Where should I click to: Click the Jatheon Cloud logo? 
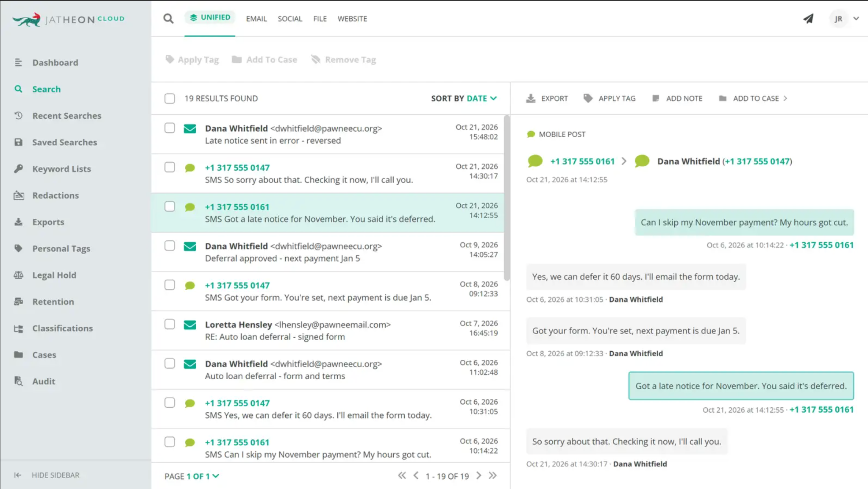[68, 19]
